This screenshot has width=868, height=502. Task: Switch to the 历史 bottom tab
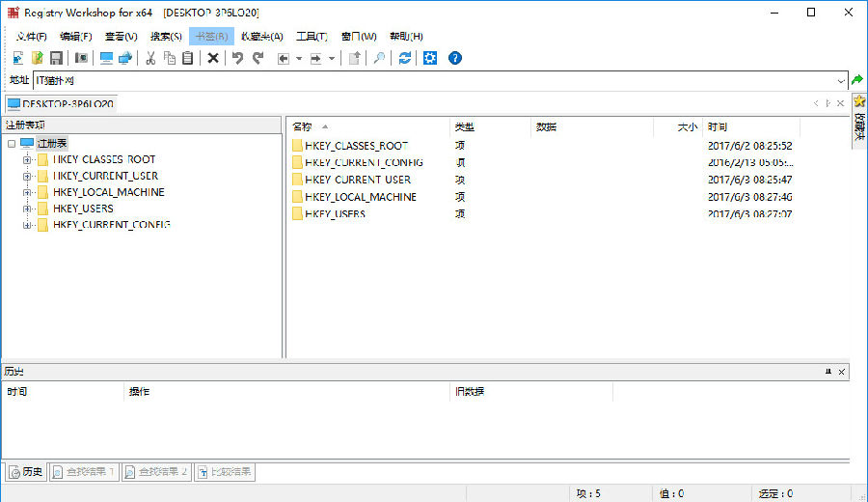[x=26, y=472]
